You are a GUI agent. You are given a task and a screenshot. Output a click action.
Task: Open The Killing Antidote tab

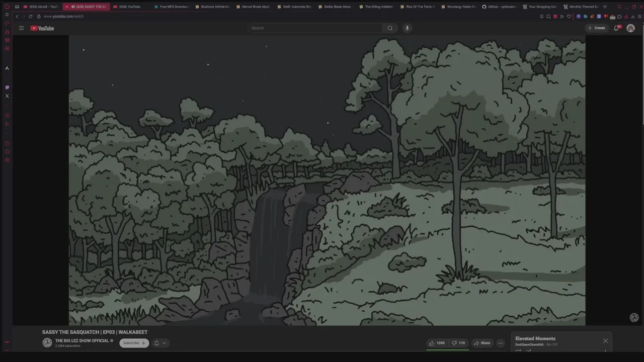coord(376,7)
